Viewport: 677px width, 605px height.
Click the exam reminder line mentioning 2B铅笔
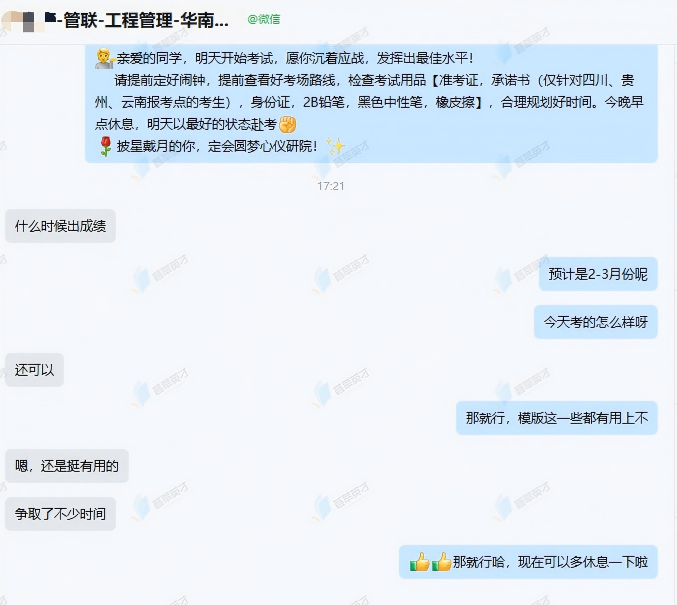369,102
